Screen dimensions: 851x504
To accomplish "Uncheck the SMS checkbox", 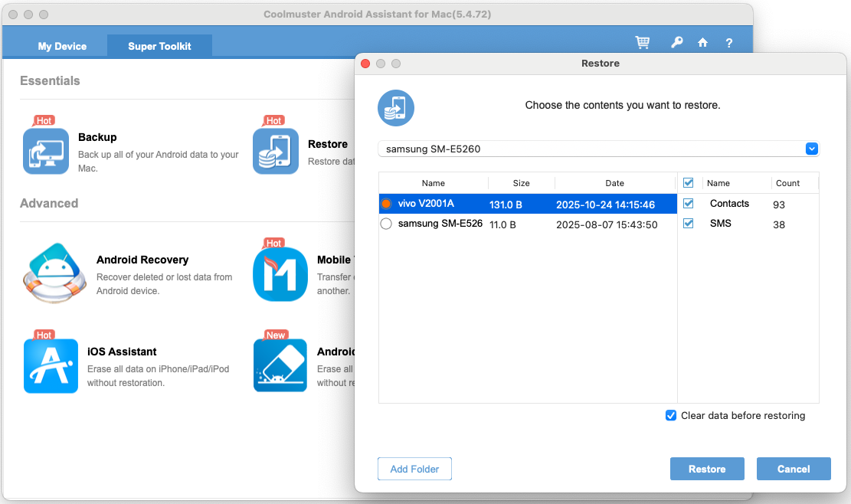I will click(x=689, y=223).
